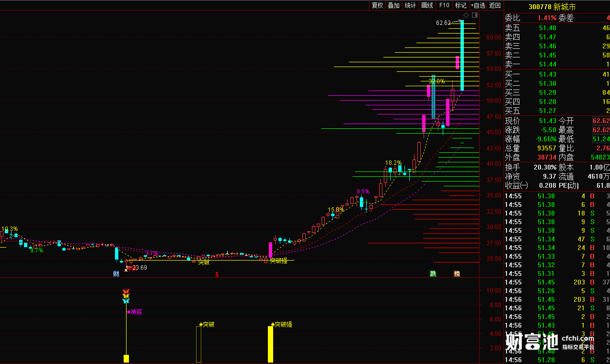The image size is (610, 364).
Task: Select the 买三 bid row at 51.29
Action: pos(557,92)
